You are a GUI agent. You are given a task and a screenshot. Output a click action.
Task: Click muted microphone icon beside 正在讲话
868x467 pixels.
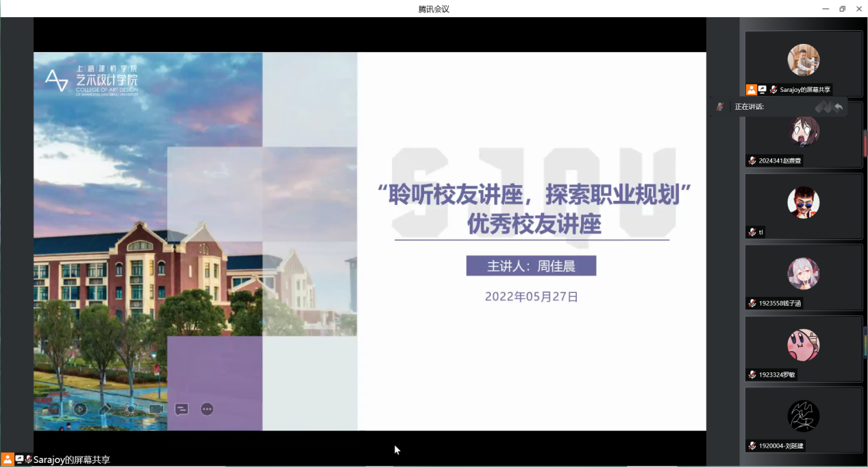(x=720, y=107)
